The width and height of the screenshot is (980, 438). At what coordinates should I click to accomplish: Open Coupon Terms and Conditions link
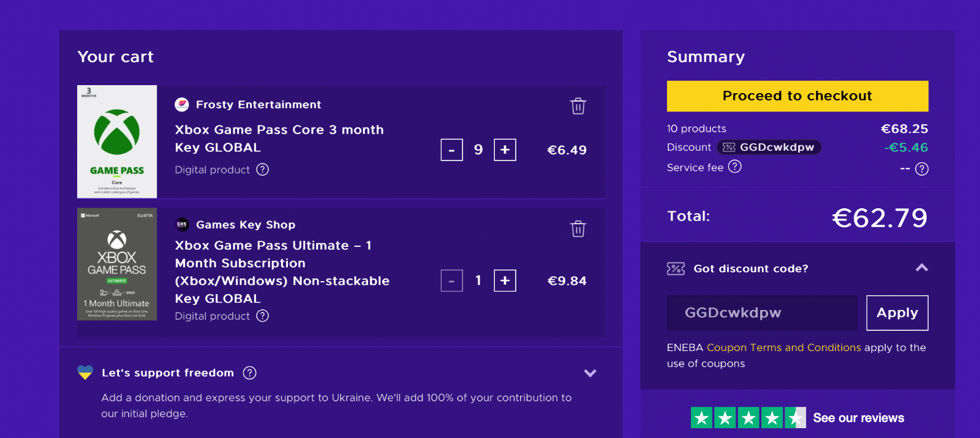click(x=783, y=347)
